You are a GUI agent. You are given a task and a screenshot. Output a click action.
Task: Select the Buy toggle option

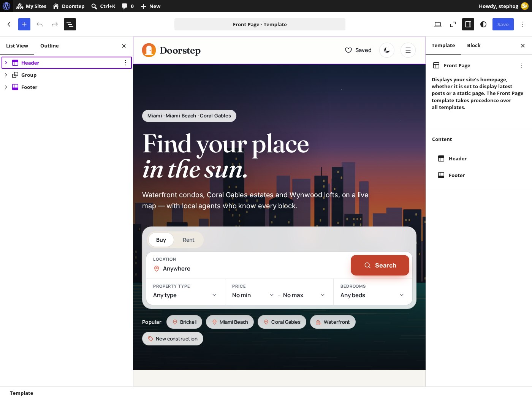click(161, 240)
